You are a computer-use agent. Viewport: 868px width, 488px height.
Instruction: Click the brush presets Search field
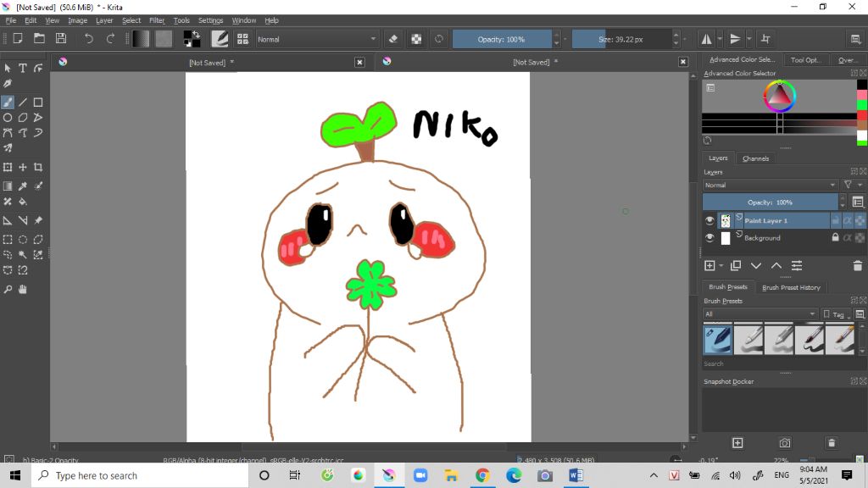tap(779, 363)
